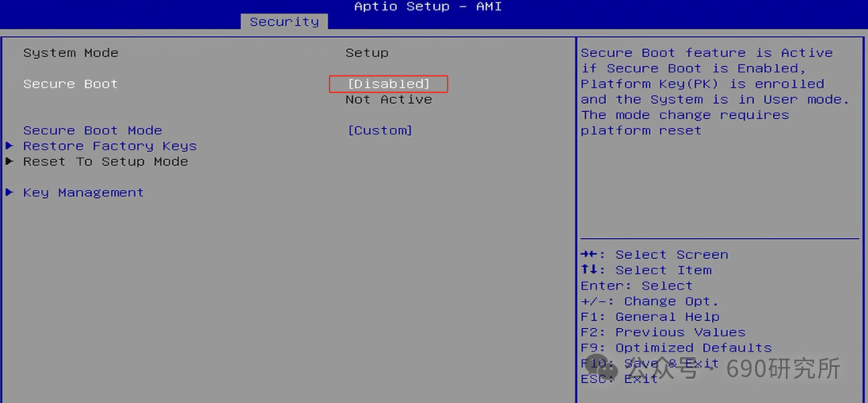Select the Reset To Setup Mode entry
Image resolution: width=868 pixels, height=403 pixels.
[x=105, y=162]
